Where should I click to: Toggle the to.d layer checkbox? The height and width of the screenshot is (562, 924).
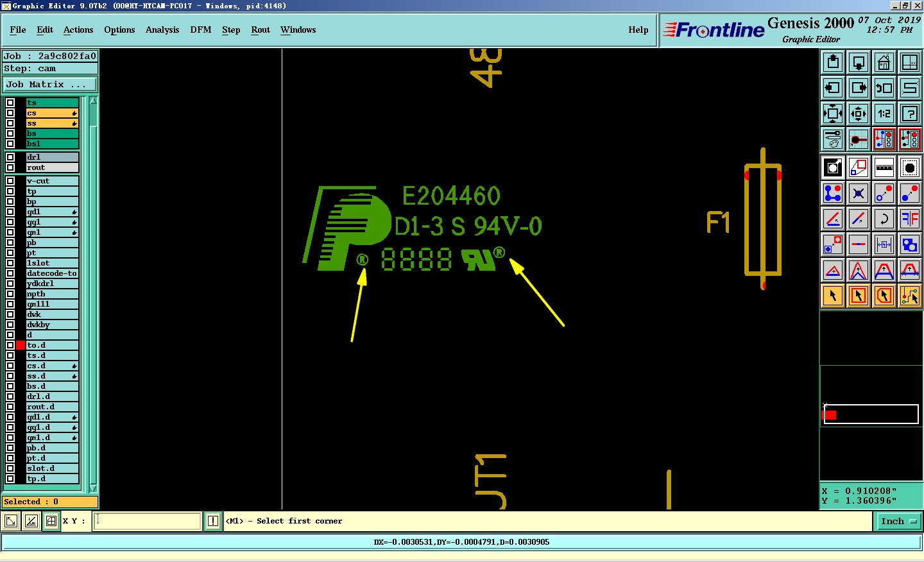(10, 345)
